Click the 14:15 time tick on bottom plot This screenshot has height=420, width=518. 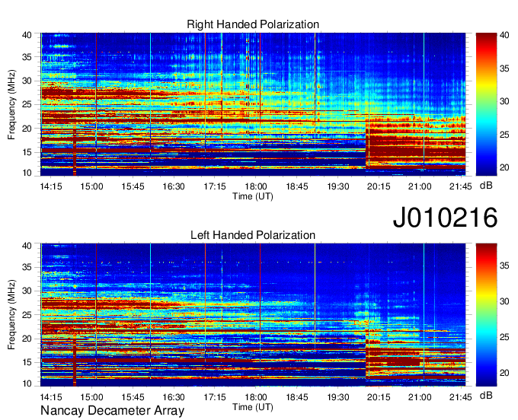(51, 397)
